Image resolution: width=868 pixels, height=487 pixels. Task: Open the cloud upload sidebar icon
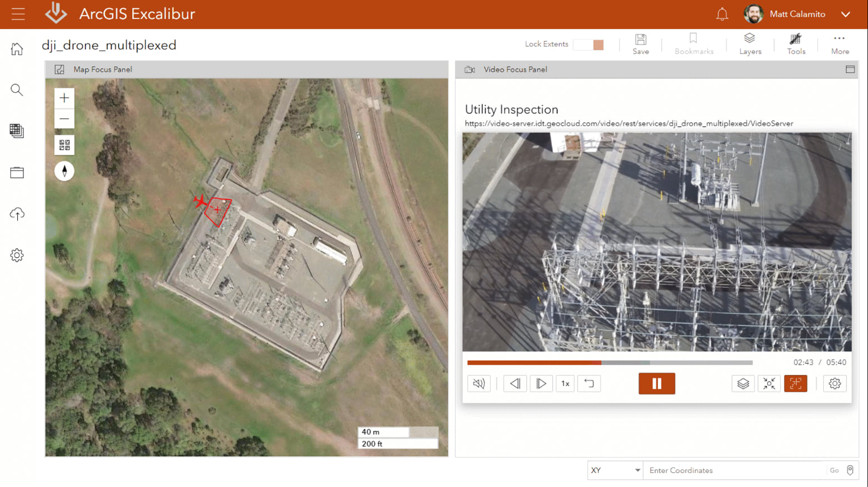[17, 214]
